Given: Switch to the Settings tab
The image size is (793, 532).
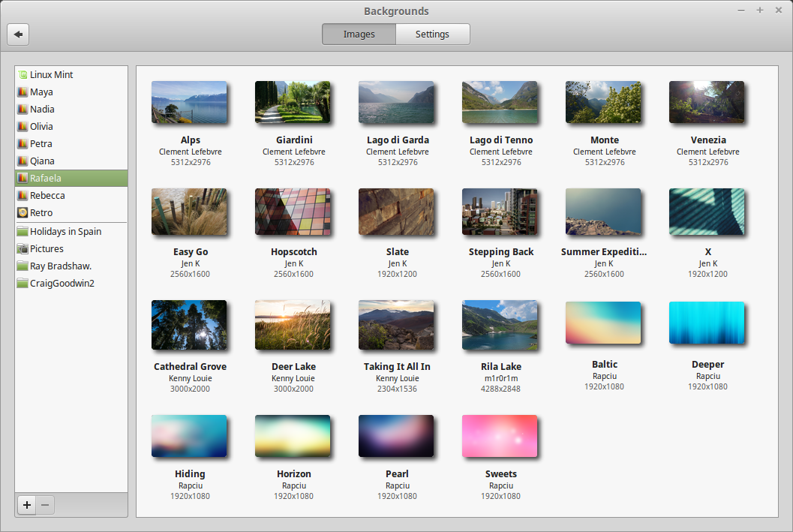Looking at the screenshot, I should 432,35.
